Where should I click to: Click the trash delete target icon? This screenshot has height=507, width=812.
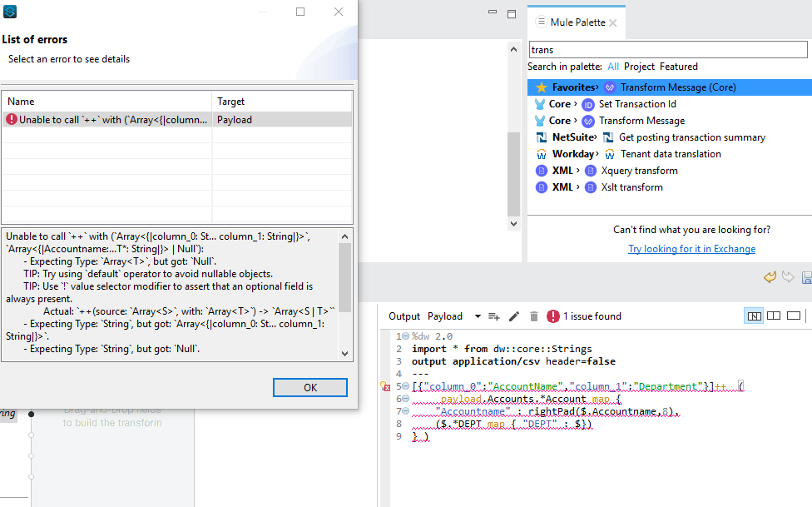533,316
